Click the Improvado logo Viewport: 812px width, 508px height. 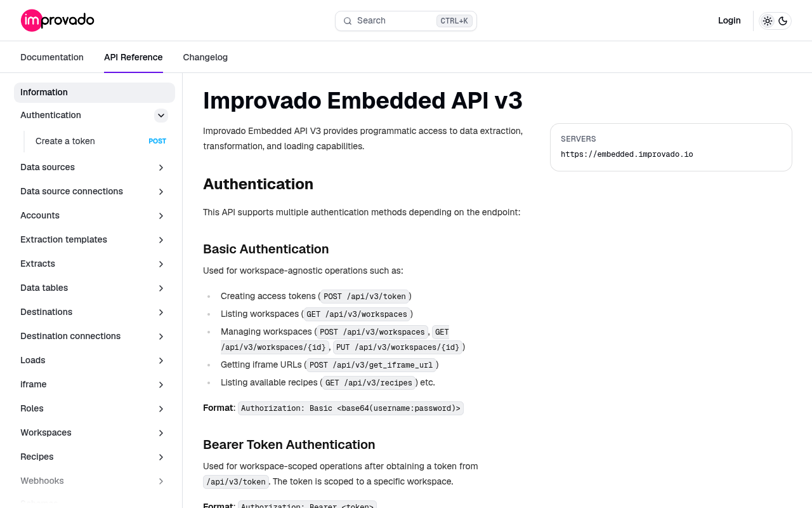(58, 20)
